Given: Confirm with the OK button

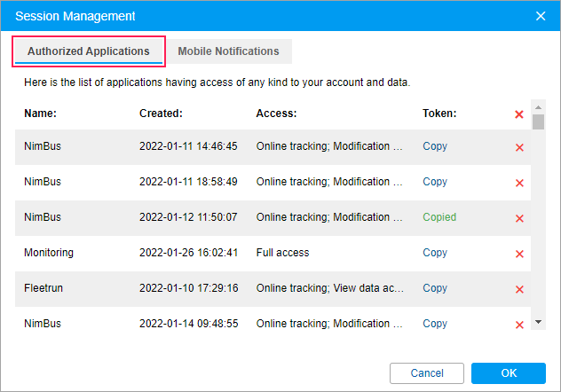Looking at the screenshot, I should (508, 372).
